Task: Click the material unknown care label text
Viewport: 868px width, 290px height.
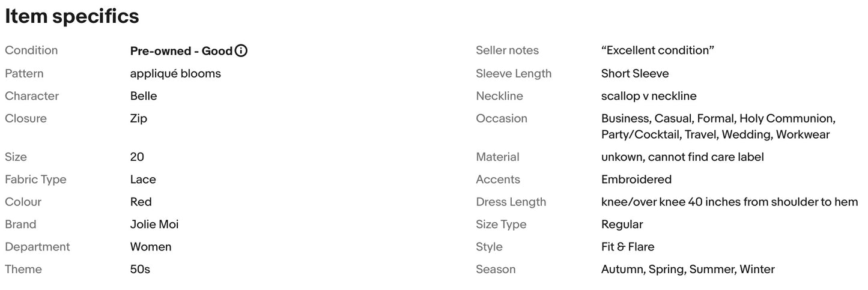Action: pyautogui.click(x=682, y=157)
